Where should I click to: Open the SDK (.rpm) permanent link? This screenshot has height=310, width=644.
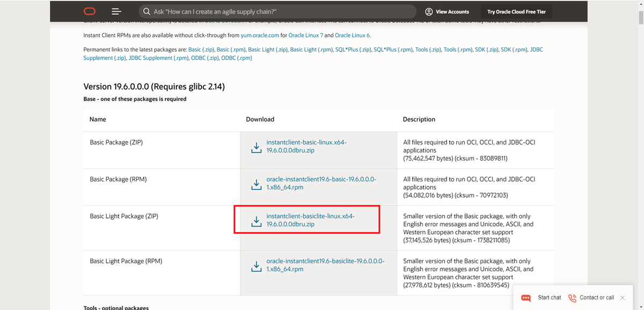514,49
